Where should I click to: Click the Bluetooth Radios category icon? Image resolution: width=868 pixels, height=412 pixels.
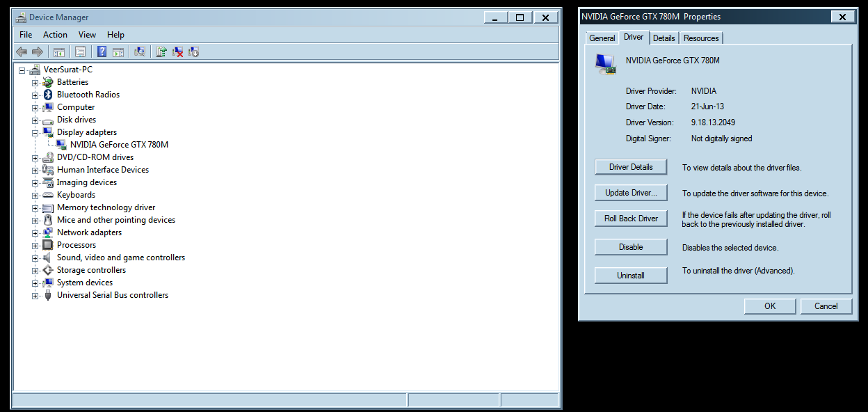click(x=48, y=95)
